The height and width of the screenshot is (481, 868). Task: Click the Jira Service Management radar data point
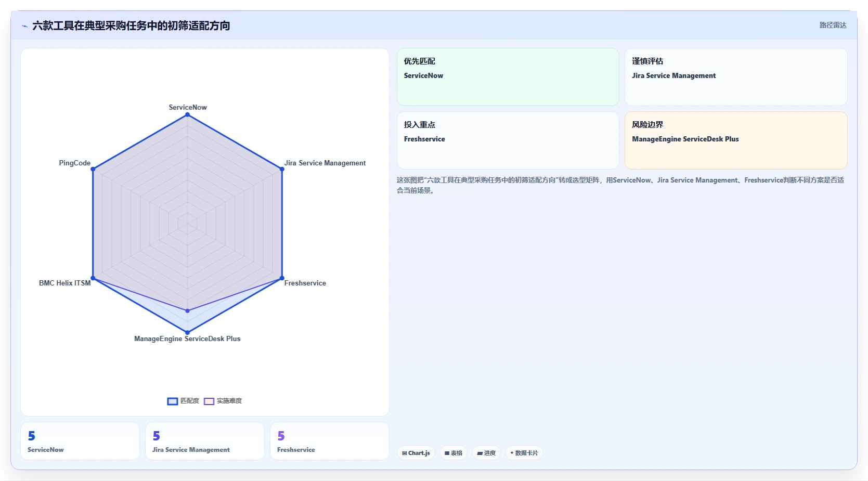[x=282, y=170]
